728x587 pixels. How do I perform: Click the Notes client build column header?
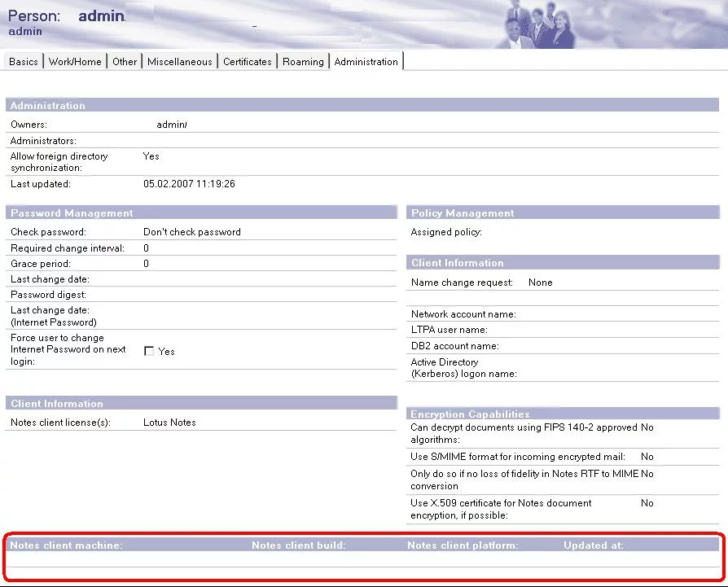click(x=298, y=545)
